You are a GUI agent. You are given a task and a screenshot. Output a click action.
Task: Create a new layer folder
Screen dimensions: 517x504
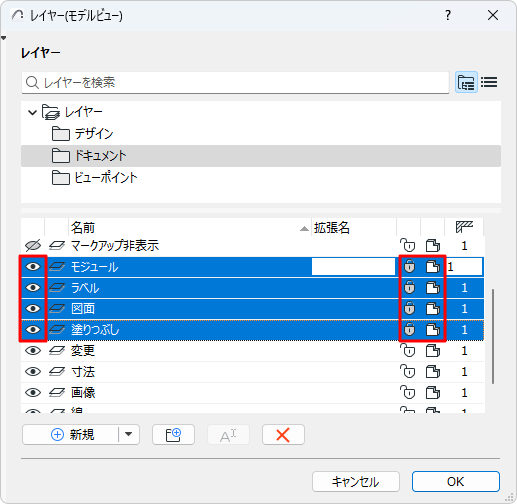point(173,435)
